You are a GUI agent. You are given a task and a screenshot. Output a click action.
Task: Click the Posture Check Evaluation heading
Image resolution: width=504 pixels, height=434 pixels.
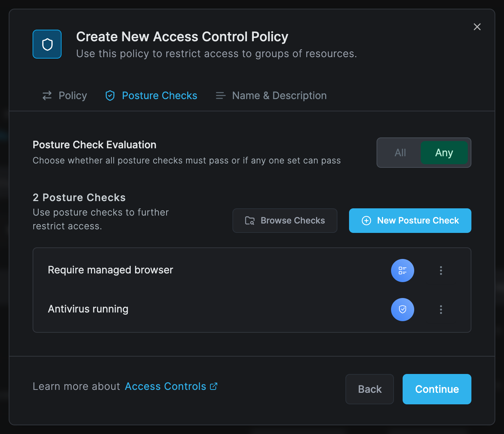94,145
